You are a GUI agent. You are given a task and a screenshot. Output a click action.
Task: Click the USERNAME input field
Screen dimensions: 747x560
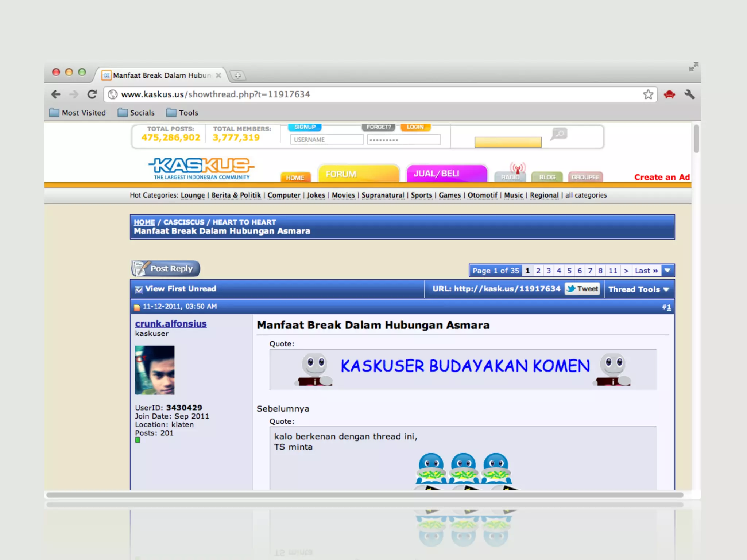326,140
